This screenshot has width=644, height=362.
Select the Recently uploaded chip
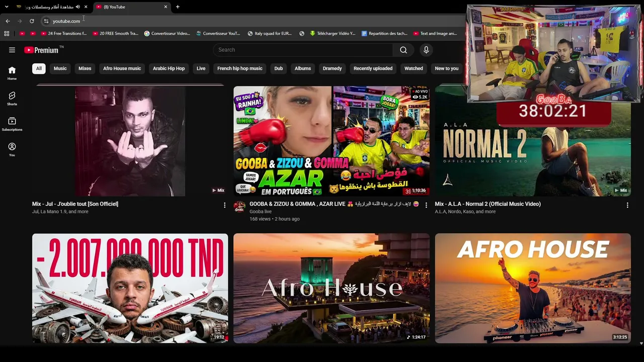pyautogui.click(x=373, y=68)
